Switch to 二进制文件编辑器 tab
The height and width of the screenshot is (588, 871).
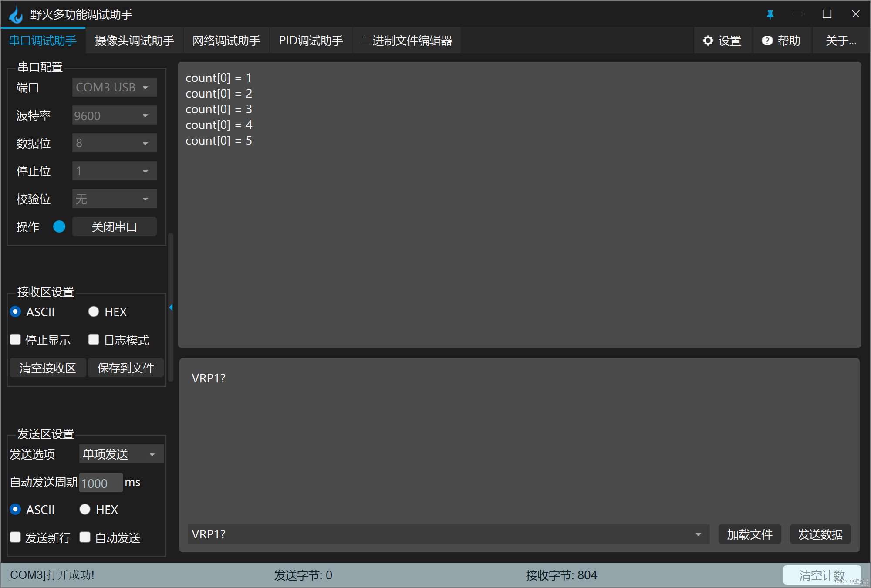406,41
